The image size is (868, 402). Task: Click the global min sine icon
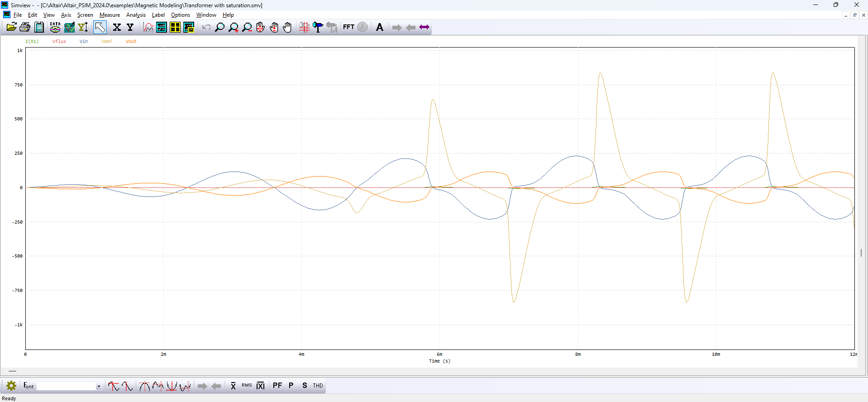tap(128, 386)
